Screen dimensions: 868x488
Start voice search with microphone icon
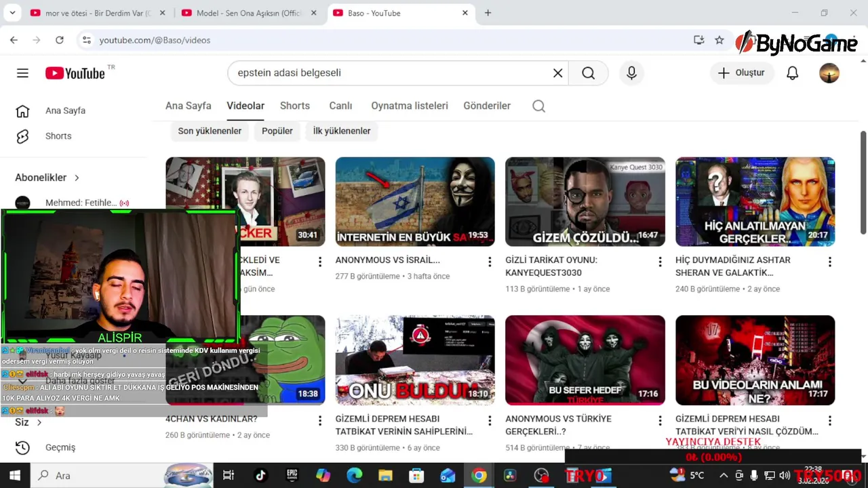click(x=631, y=73)
